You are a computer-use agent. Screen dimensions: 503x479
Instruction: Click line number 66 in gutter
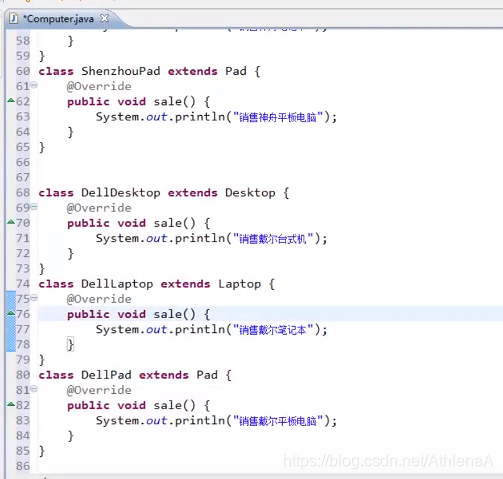tap(23, 162)
